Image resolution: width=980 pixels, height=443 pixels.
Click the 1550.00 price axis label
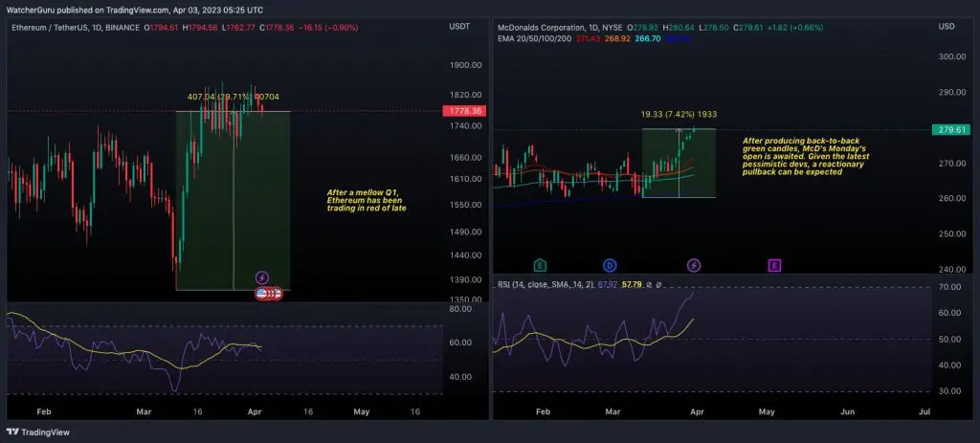466,205
